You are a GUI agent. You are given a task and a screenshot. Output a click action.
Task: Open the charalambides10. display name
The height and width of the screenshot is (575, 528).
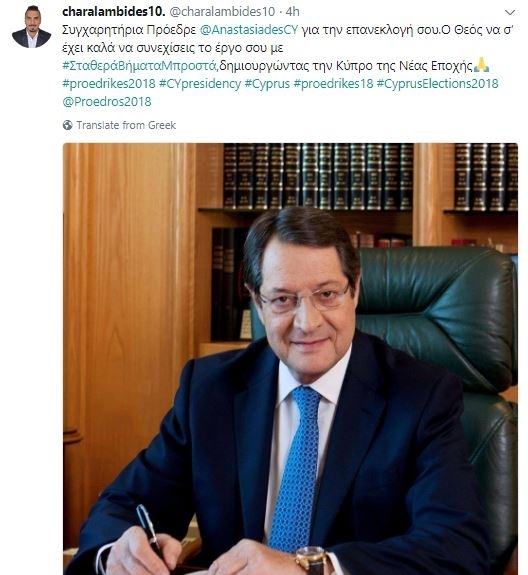(x=114, y=12)
